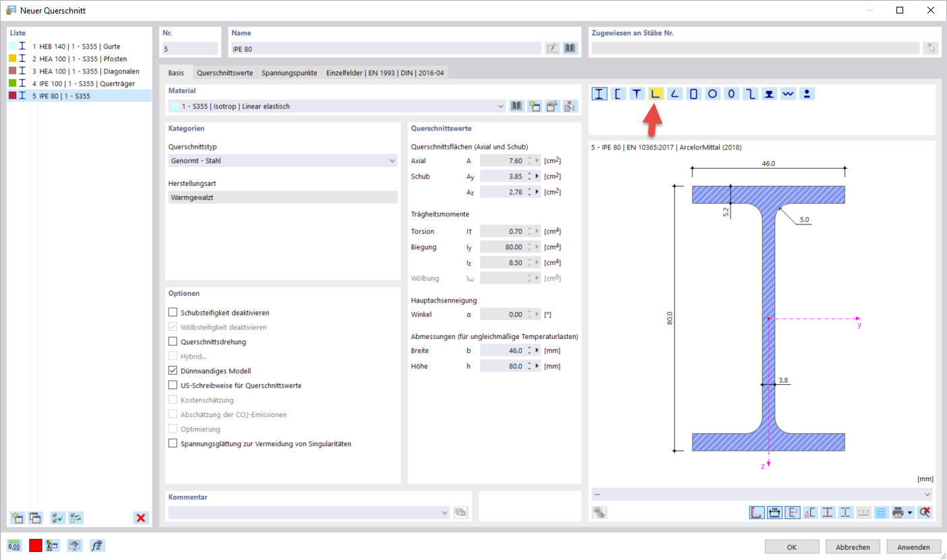Screen dimensions: 947x560
Task: Click the red color swatch at bottom
Action: pos(35,546)
